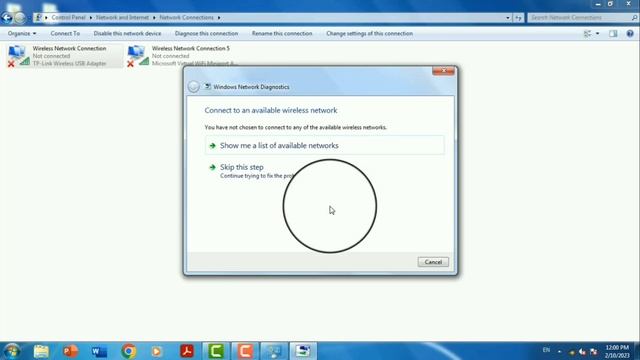Open File Explorer from the taskbar

(x=41, y=351)
